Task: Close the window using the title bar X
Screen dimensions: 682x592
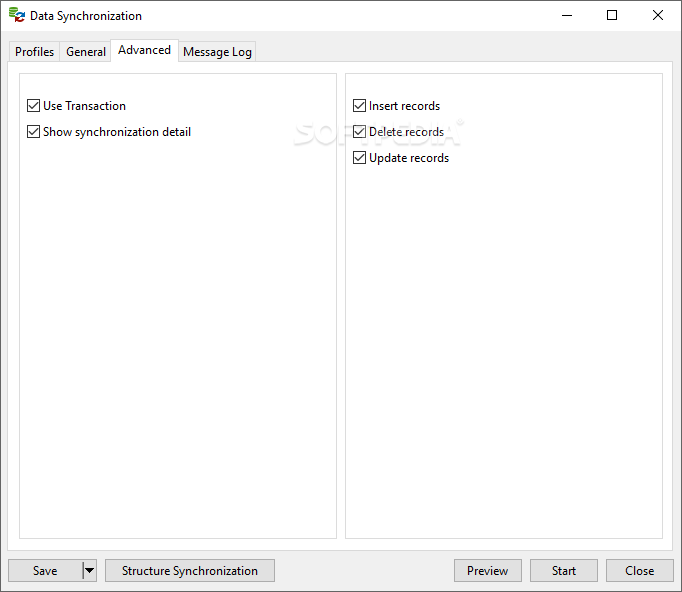Action: pyautogui.click(x=658, y=16)
